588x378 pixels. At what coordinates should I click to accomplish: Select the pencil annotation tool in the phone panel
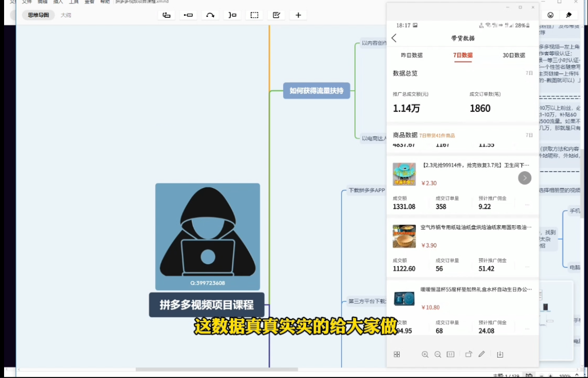pyautogui.click(x=481, y=354)
